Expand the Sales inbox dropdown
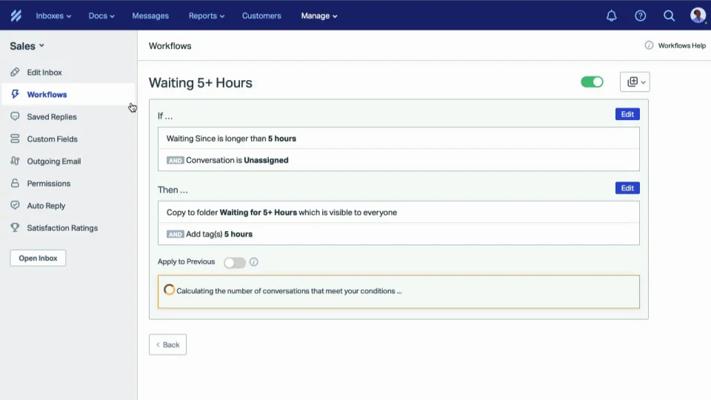This screenshot has width=711, height=400. (x=27, y=46)
